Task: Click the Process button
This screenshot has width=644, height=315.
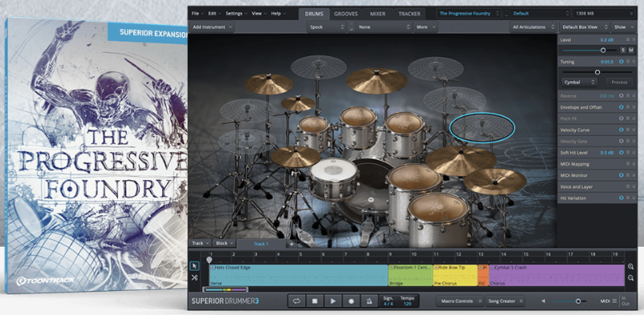Action: tap(619, 82)
